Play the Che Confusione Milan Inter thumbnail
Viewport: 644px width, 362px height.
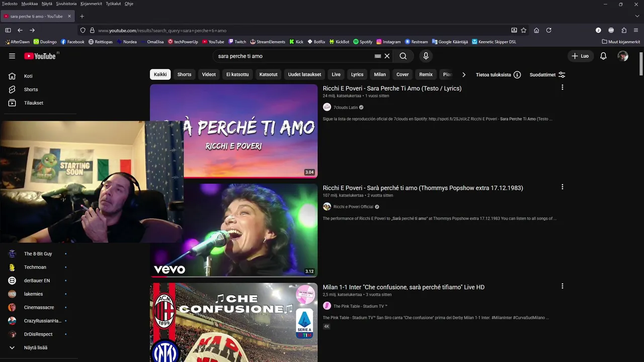234,322
